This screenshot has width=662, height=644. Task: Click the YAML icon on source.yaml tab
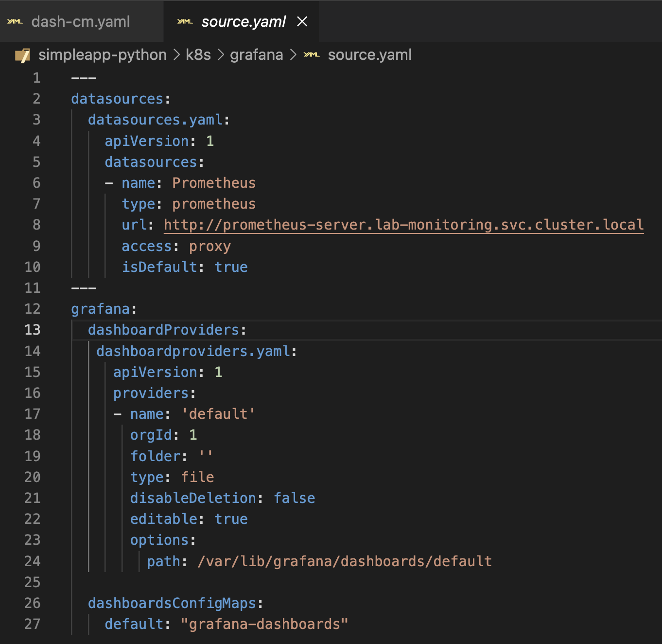185,22
